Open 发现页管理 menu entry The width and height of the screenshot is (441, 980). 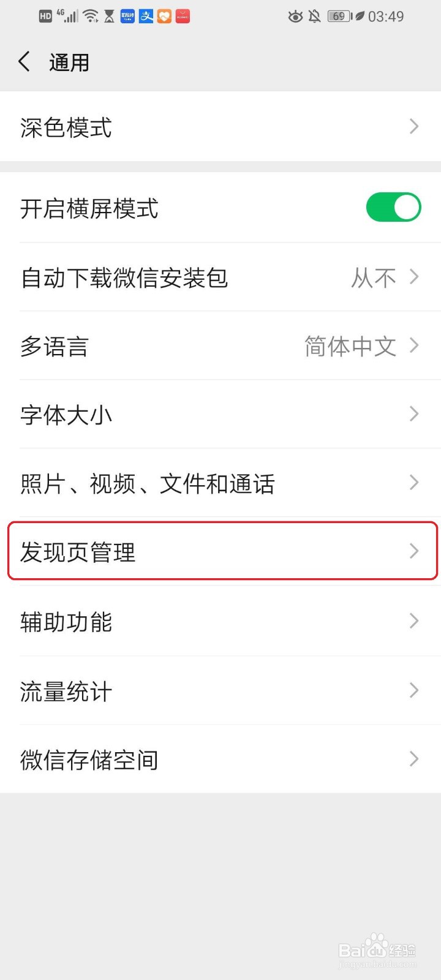222,551
